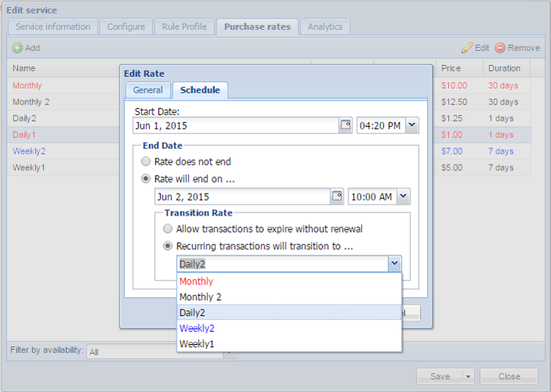
Task: Open the Analytics tab
Action: 325,27
